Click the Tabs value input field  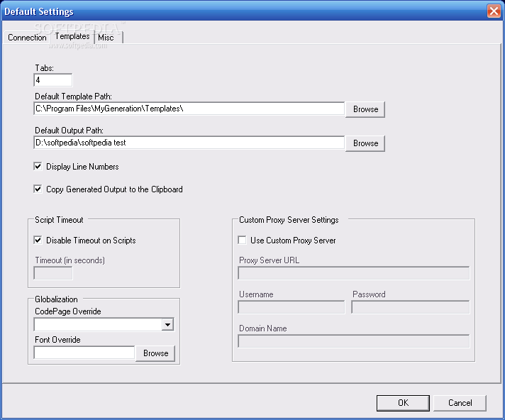pos(53,80)
